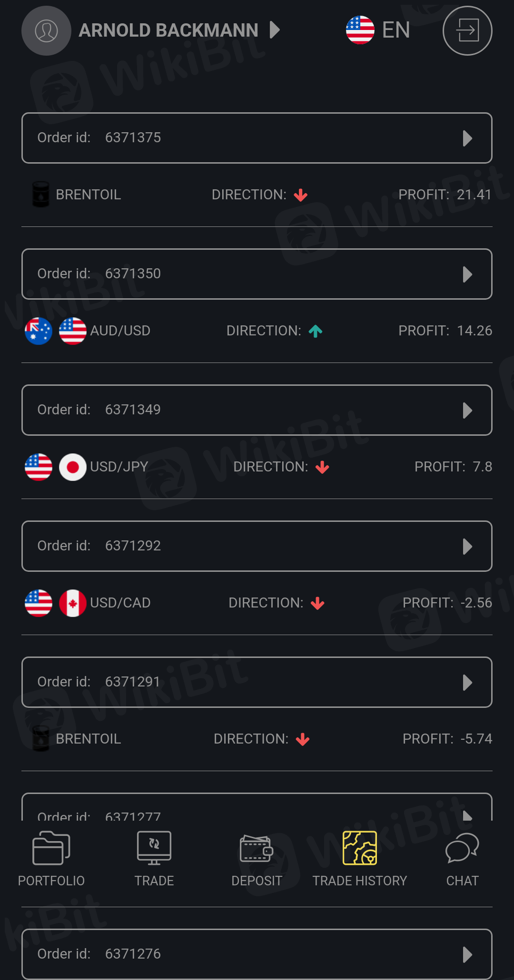Click the logout icon at top right
The height and width of the screenshot is (980, 514).
[x=467, y=31]
